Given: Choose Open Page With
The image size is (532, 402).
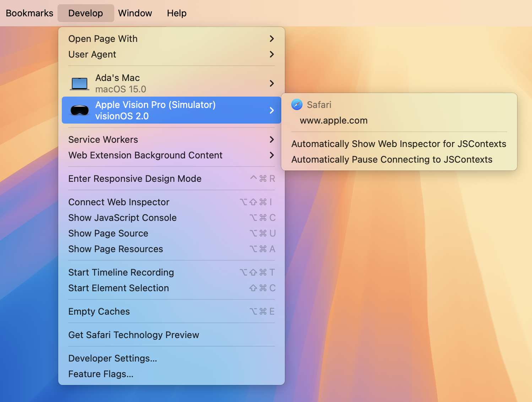Looking at the screenshot, I should click(172, 39).
